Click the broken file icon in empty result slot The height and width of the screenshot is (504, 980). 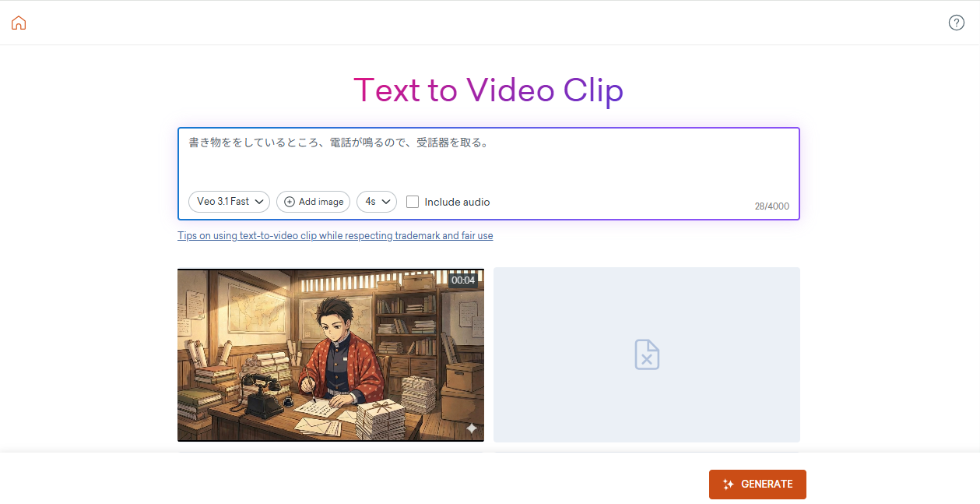646,354
